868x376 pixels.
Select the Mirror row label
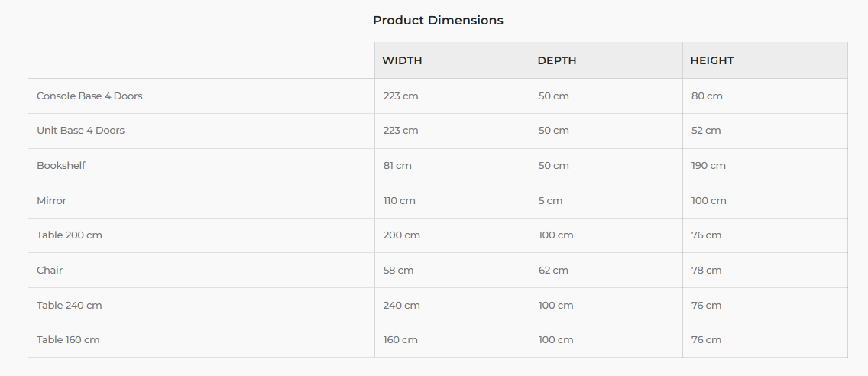tap(51, 200)
